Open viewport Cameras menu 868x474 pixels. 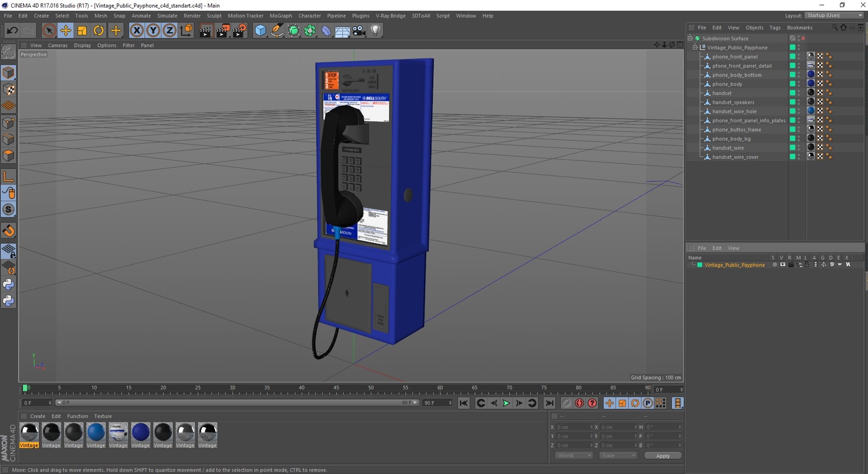[x=58, y=45]
